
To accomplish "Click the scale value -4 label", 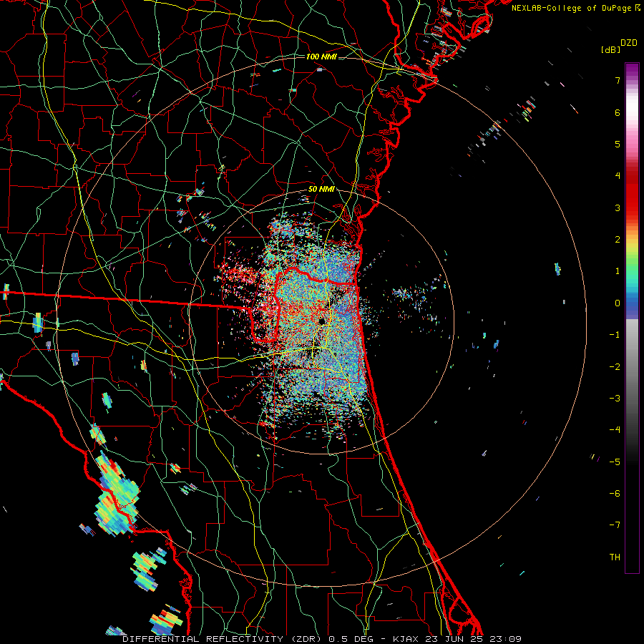I will coord(615,430).
